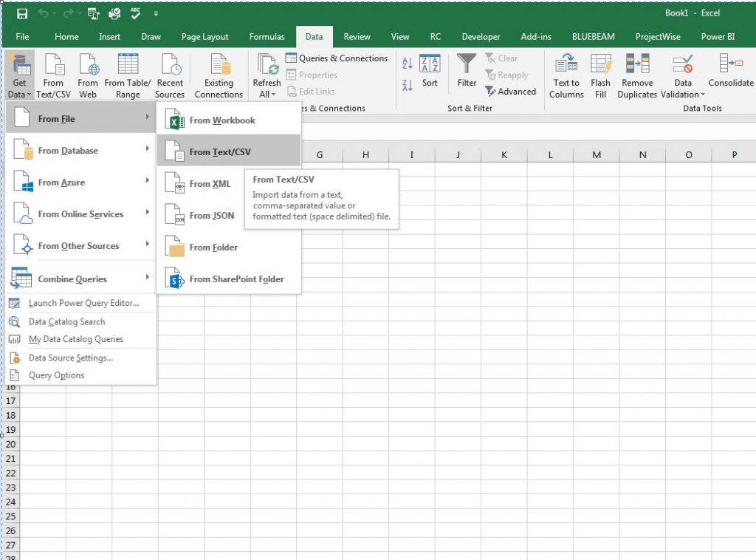Switch to the Review tab
The height and width of the screenshot is (560, 756).
[x=357, y=37]
